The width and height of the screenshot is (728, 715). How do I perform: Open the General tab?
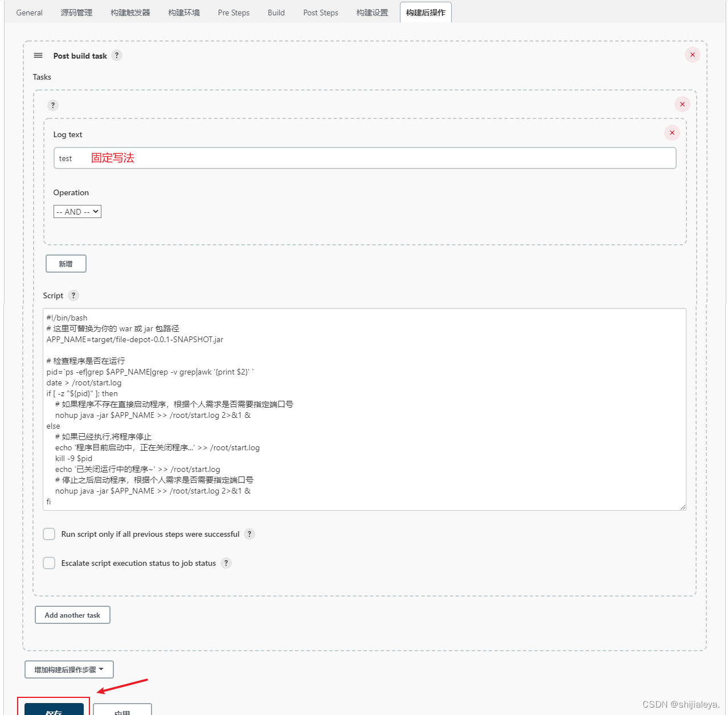pos(29,13)
